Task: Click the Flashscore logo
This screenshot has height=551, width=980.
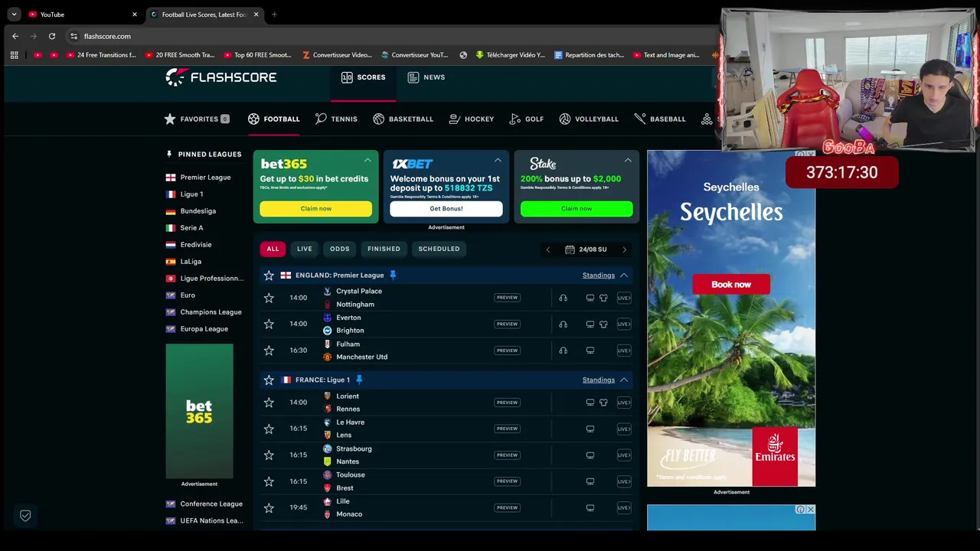Action: tap(221, 77)
